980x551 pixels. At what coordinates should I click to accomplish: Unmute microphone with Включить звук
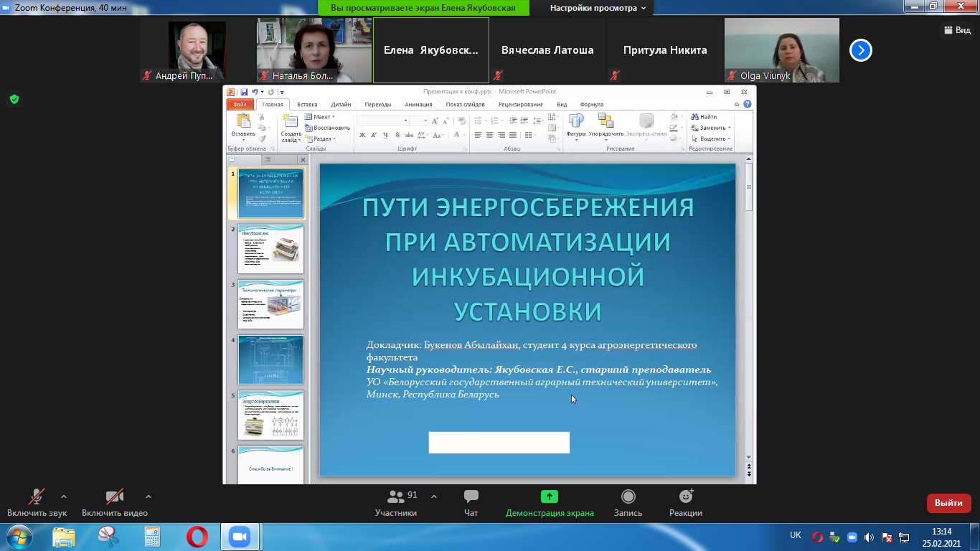pyautogui.click(x=37, y=502)
